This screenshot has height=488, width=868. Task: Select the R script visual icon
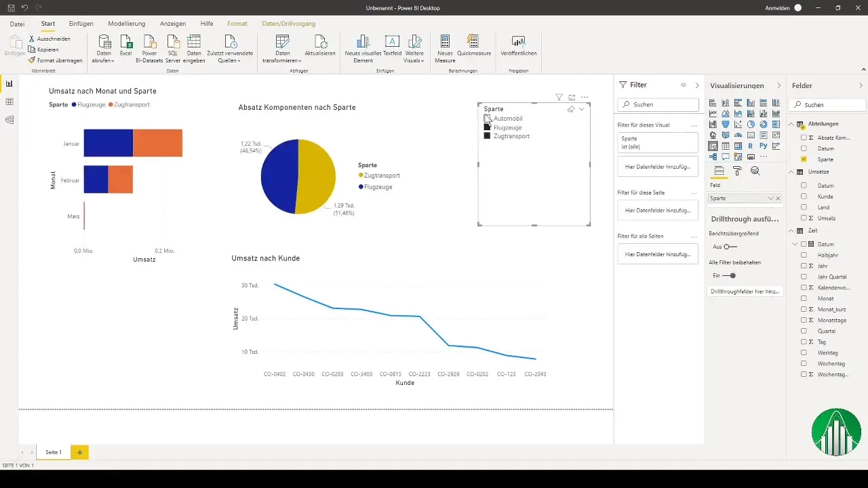(751, 146)
